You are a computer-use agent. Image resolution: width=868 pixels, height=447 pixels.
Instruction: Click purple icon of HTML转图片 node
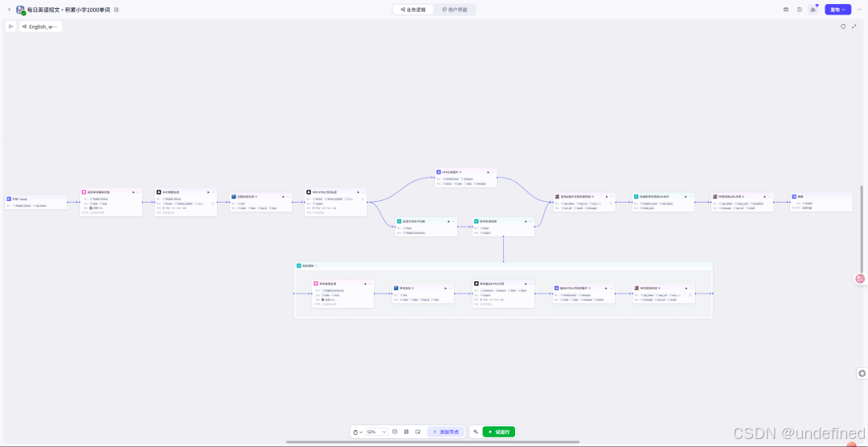439,172
